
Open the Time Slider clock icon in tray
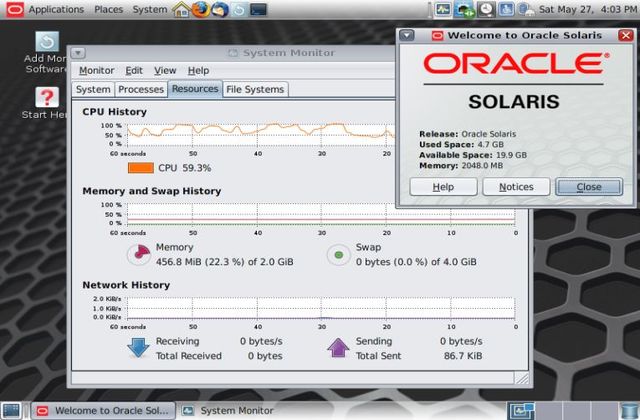(486, 9)
